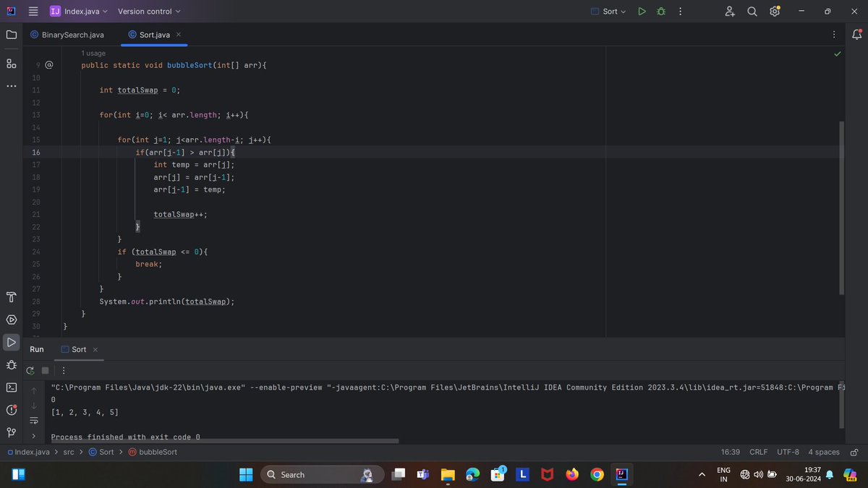Open the Terminal tool window
The height and width of the screenshot is (488, 868).
11,387
